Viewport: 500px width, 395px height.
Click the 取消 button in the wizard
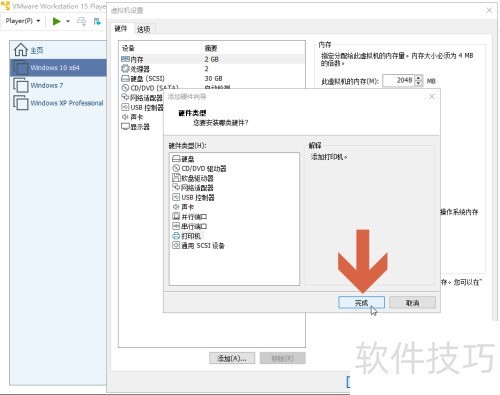412,303
